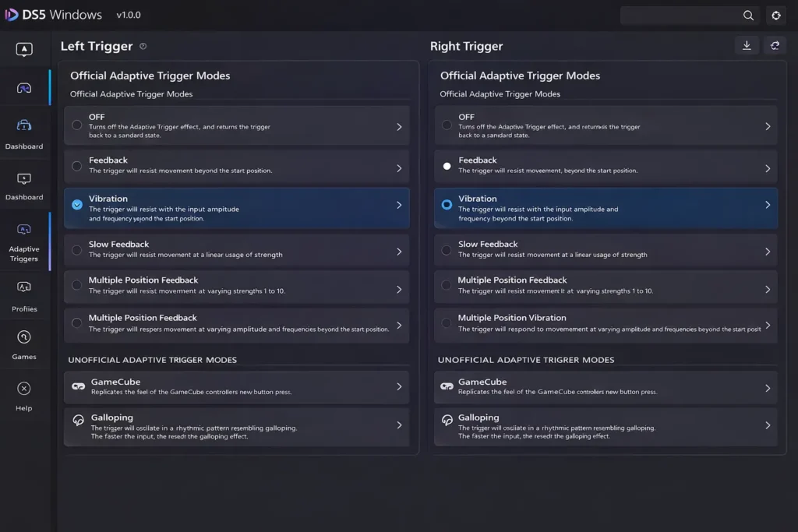Click the download icon above the Right Trigger panel

point(746,46)
